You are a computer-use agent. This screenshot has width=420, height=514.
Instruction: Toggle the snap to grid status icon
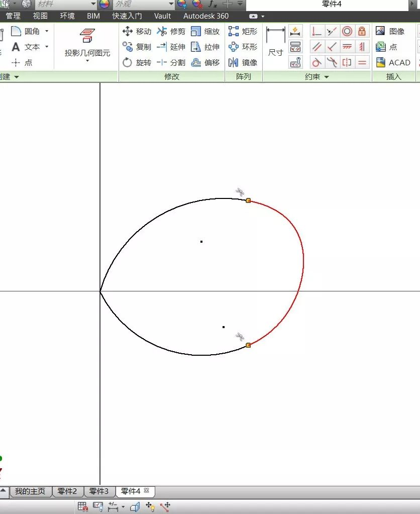(82, 507)
